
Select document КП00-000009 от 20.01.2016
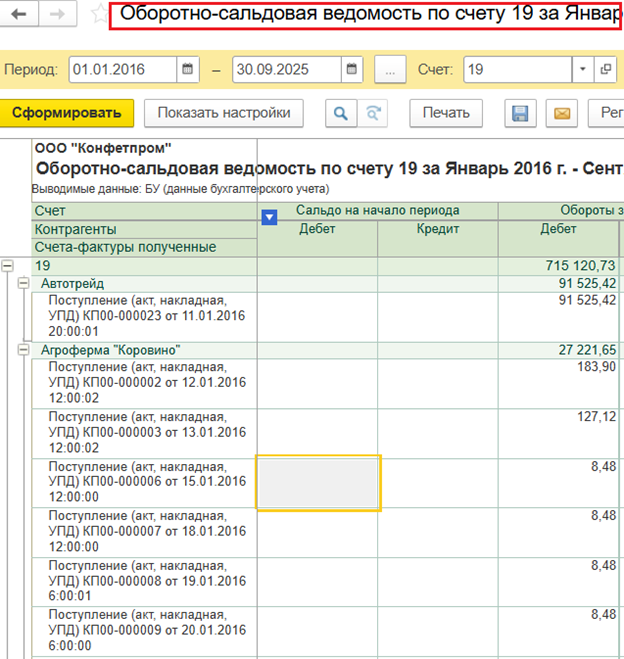[144, 630]
